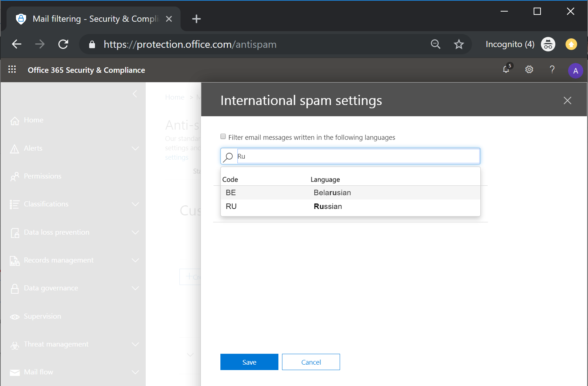The height and width of the screenshot is (386, 588).
Task: Click the language search input field
Action: point(358,156)
